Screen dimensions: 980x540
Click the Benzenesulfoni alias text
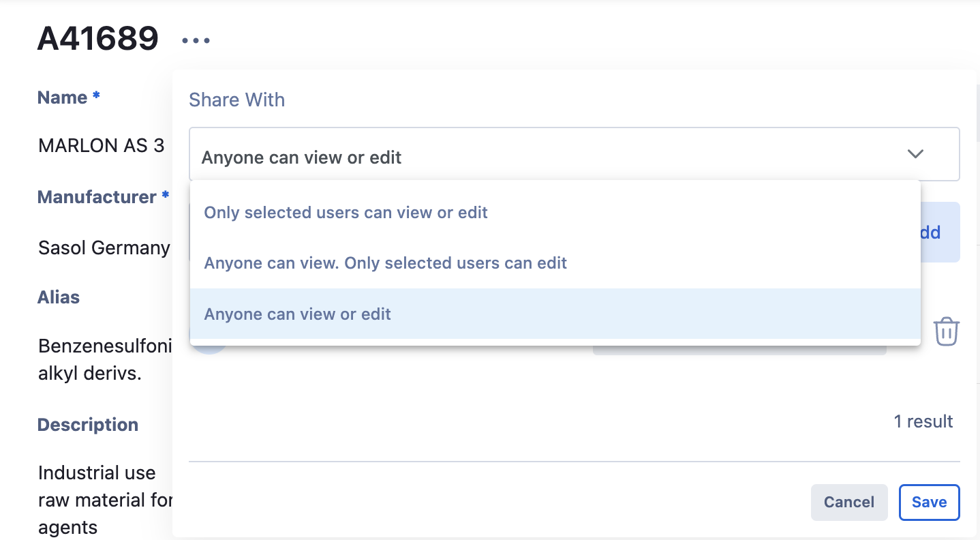[x=104, y=346]
